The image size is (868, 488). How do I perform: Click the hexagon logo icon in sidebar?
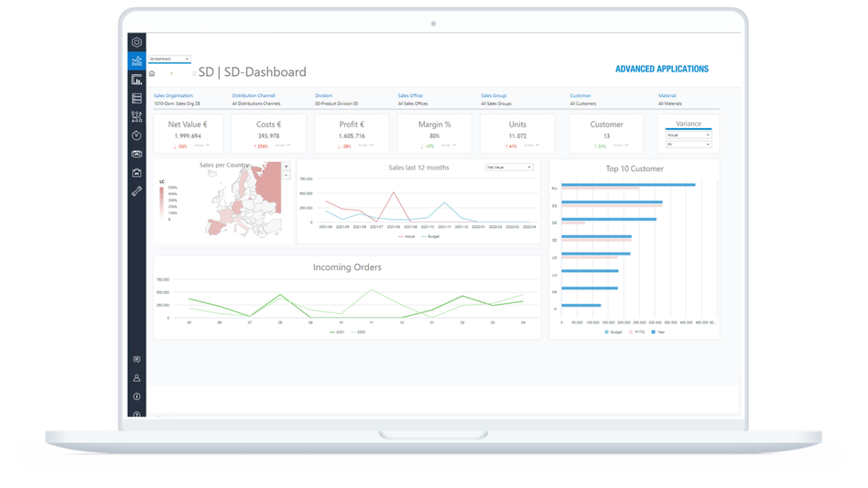pyautogui.click(x=137, y=43)
